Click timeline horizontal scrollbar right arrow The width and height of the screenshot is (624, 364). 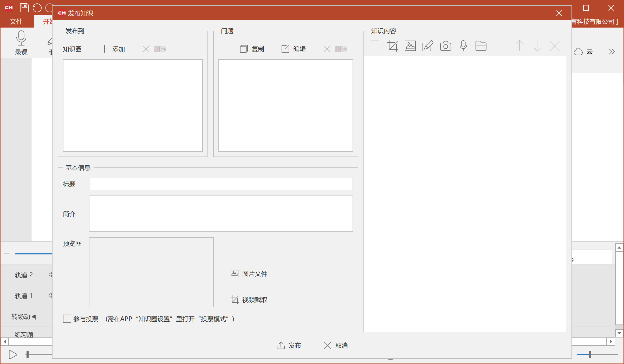point(611,341)
